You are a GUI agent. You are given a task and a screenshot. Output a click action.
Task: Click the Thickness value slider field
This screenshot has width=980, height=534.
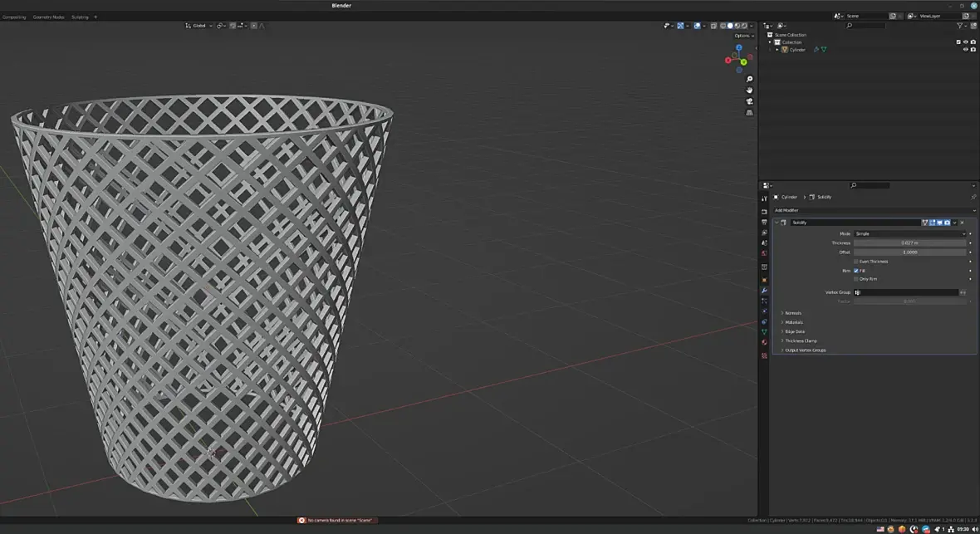point(909,243)
